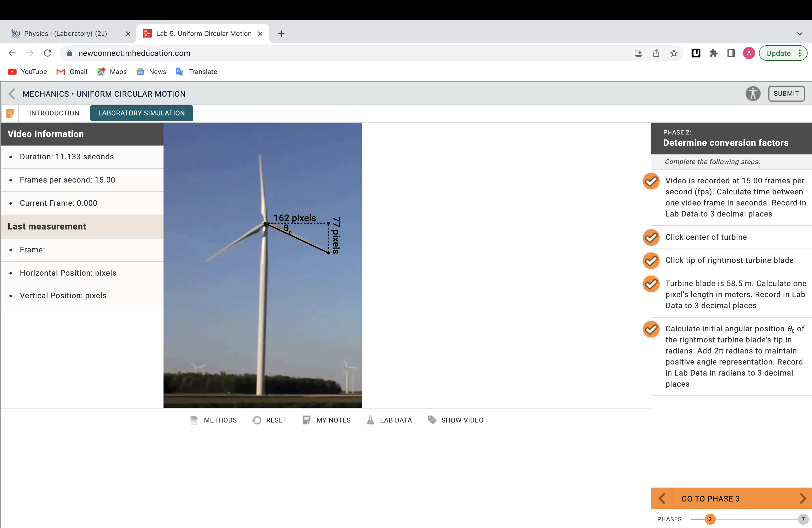Click the back chevron beside Mechanics heading
Viewport: 812px width, 528px height.
click(12, 94)
